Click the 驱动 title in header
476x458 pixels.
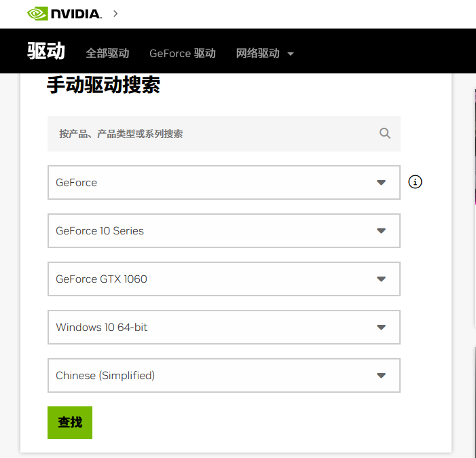[46, 52]
